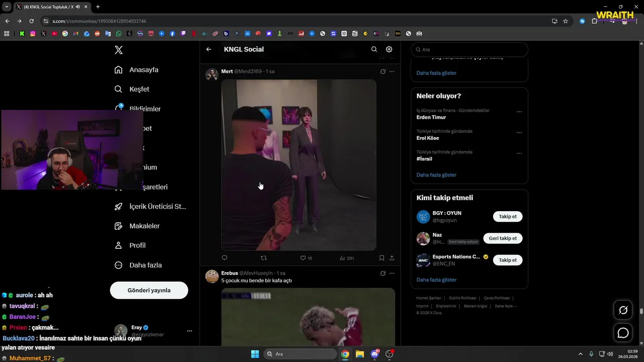Follow Esports Nations C... with Takip et

(508, 260)
